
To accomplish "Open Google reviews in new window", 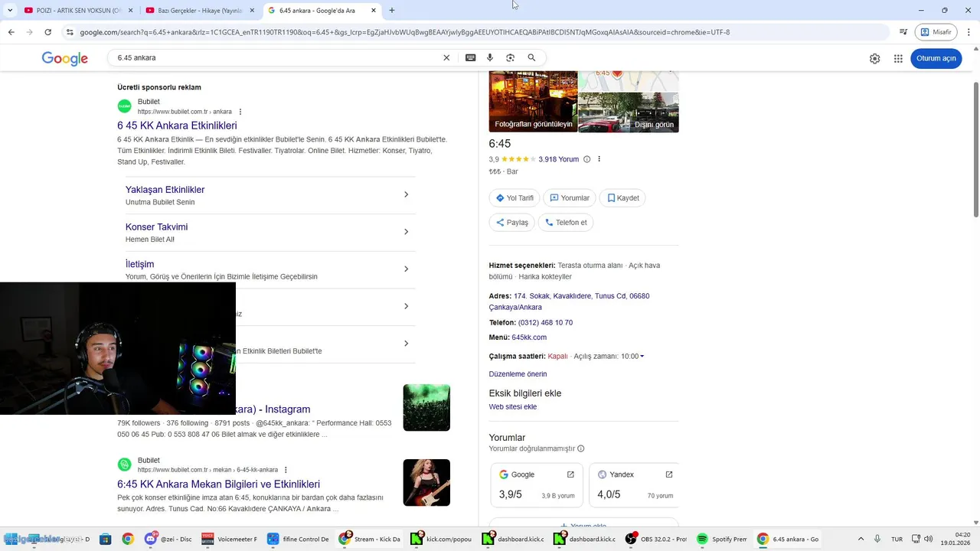I will click(x=570, y=474).
